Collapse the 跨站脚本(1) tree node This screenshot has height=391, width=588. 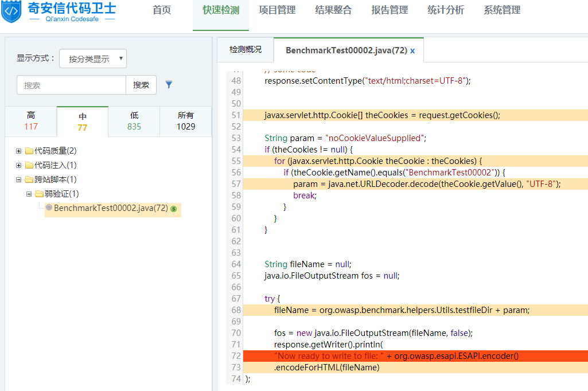point(19,180)
